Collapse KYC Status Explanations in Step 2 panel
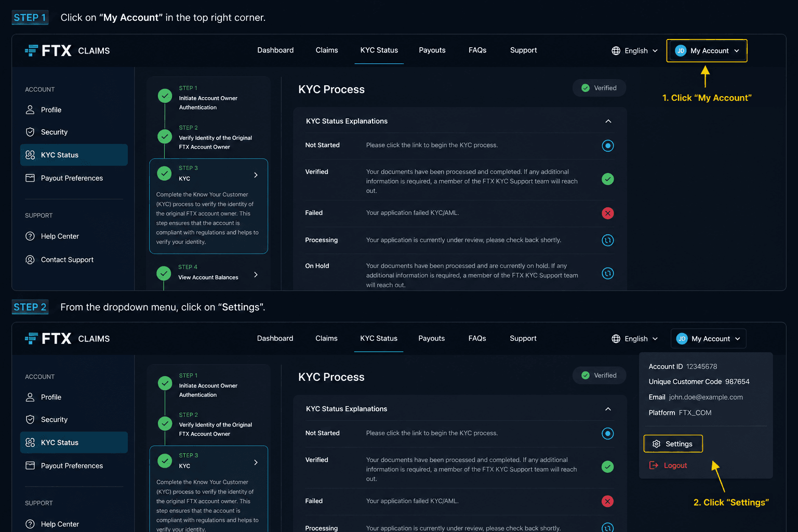The image size is (798, 532). point(608,409)
